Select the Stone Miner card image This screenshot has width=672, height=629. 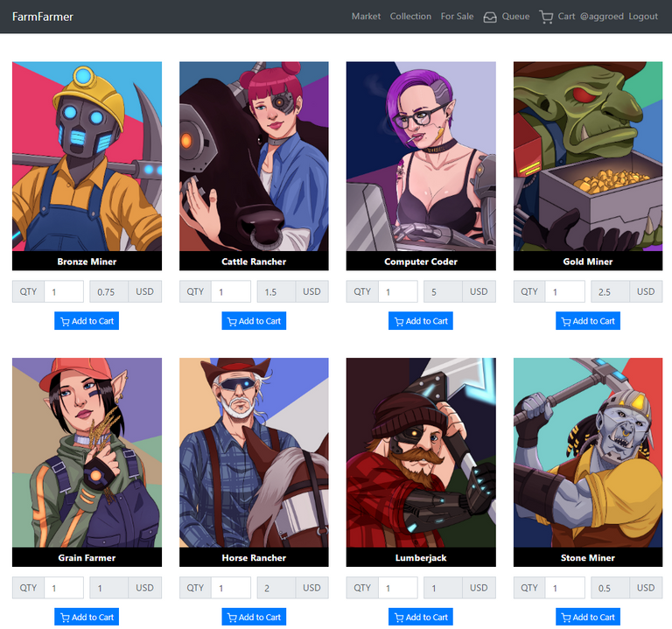pos(588,452)
